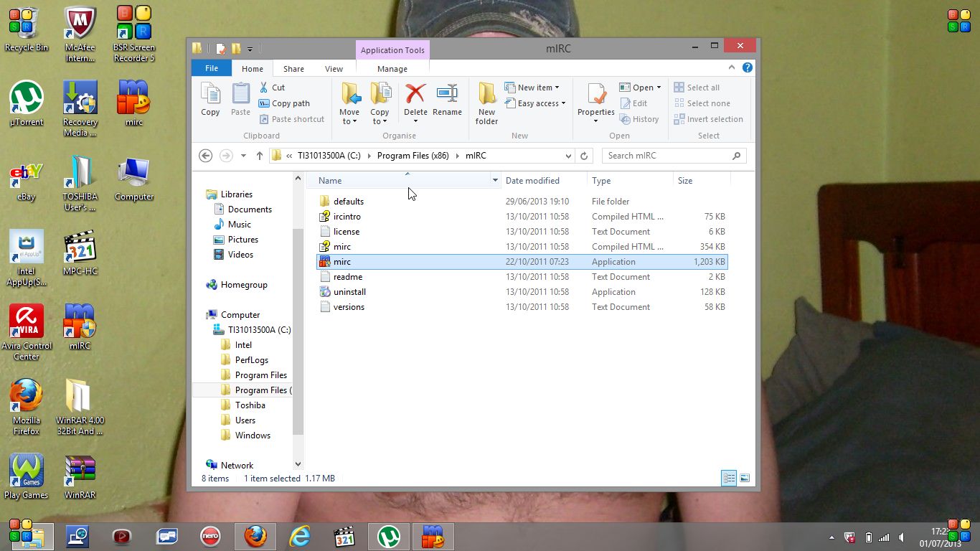The image size is (980, 551).
Task: Open the Recycle Bin desktop icon
Action: click(27, 31)
